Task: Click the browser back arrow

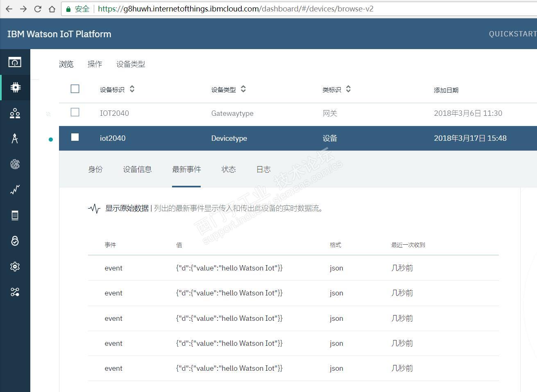Action: [9, 9]
